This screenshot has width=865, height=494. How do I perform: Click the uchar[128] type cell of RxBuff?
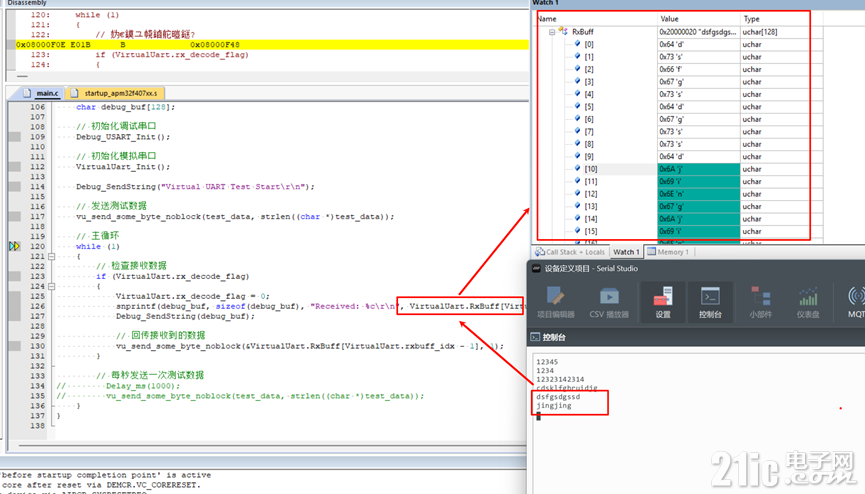tap(781, 32)
